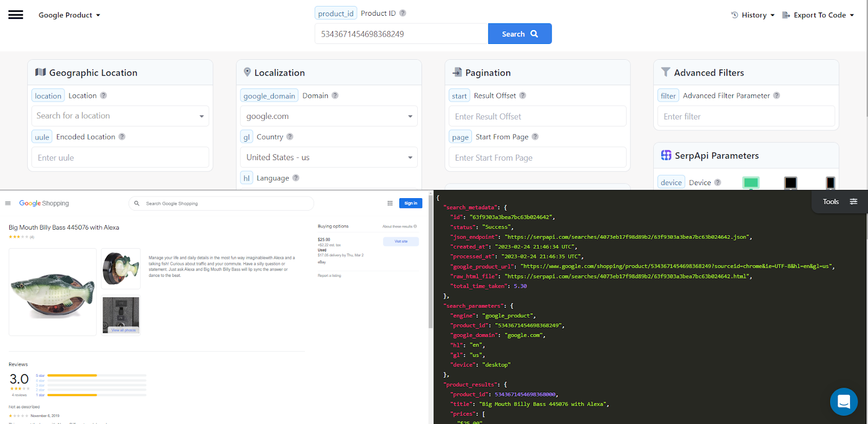Click the uule parameter tag
Viewport: 868px width, 424px height.
tap(42, 137)
